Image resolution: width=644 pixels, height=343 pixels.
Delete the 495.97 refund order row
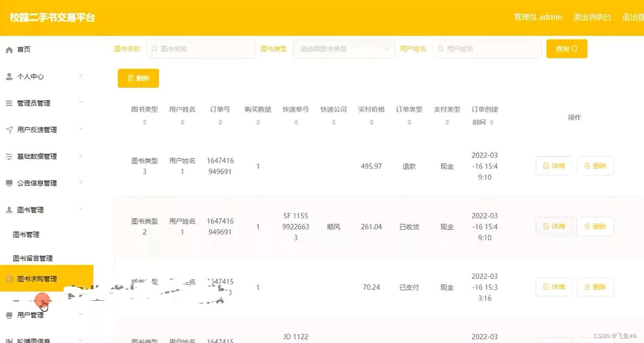pos(595,166)
